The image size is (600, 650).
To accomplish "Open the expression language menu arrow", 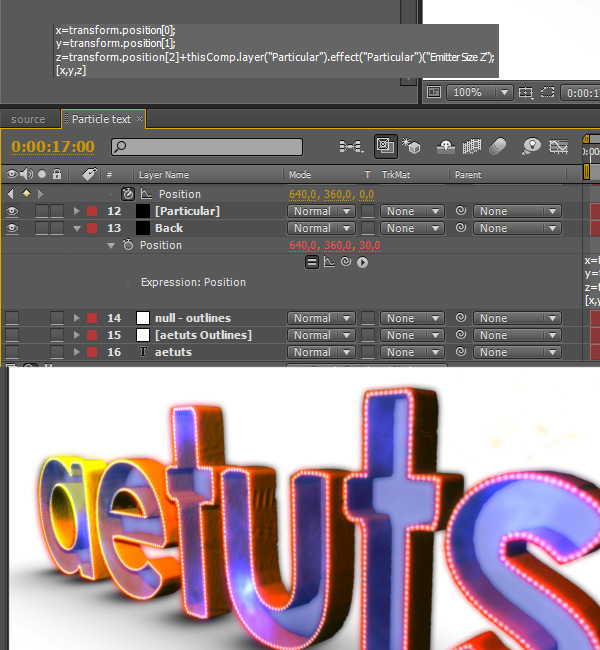I will pos(362,262).
